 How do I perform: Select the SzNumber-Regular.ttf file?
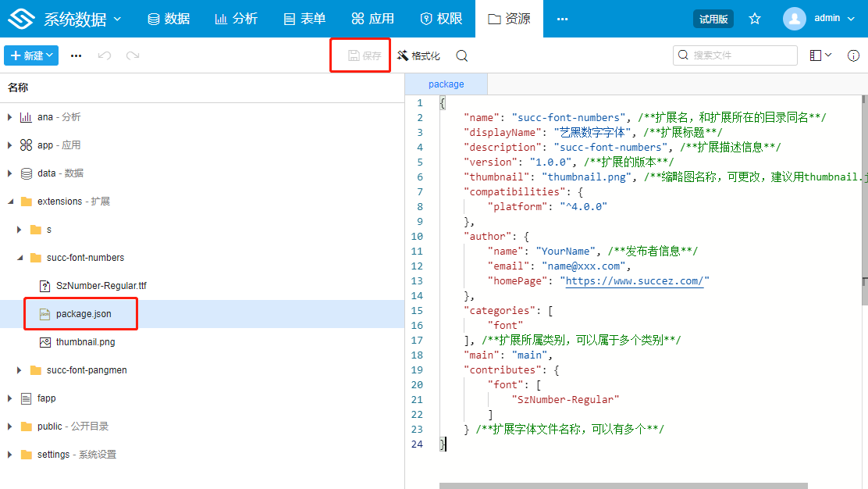pyautogui.click(x=101, y=286)
